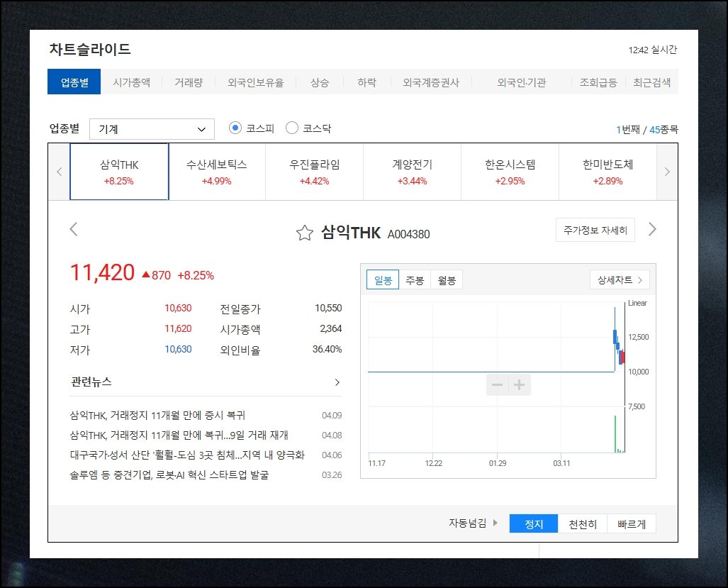The height and width of the screenshot is (588, 728).
Task: Click the green volume bar in chart
Action: pyautogui.click(x=615, y=434)
